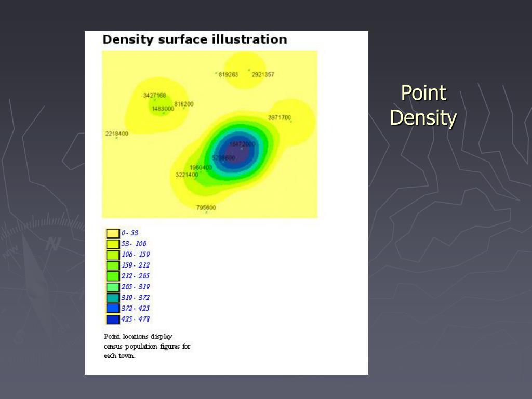Screen dimensions: 532x399
Task: Click the legend range text '425- 478'
Action: (x=136, y=320)
